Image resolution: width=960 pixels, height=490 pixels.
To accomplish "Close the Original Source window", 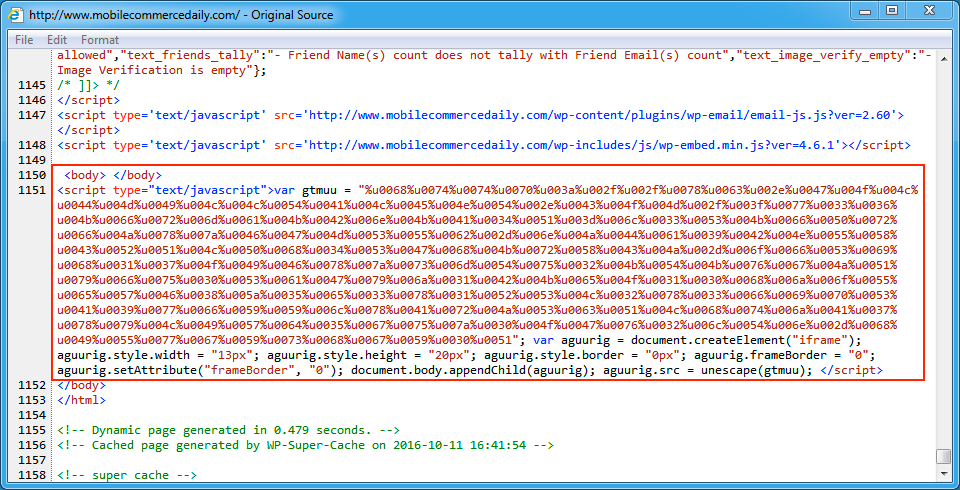I will coord(928,9).
